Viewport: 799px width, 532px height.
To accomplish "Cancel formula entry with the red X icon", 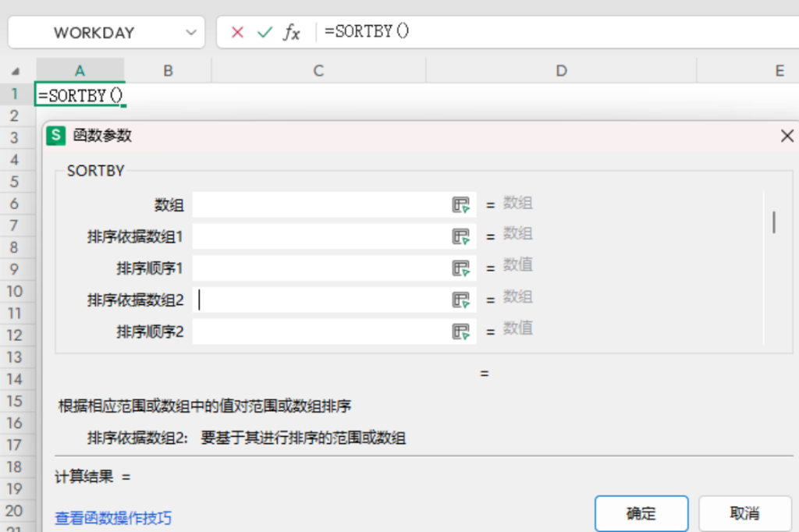I will click(x=237, y=33).
